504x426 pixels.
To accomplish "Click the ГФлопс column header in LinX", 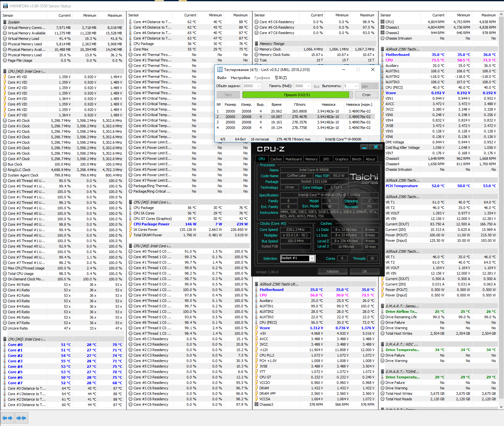I will pyautogui.click(x=300, y=104).
